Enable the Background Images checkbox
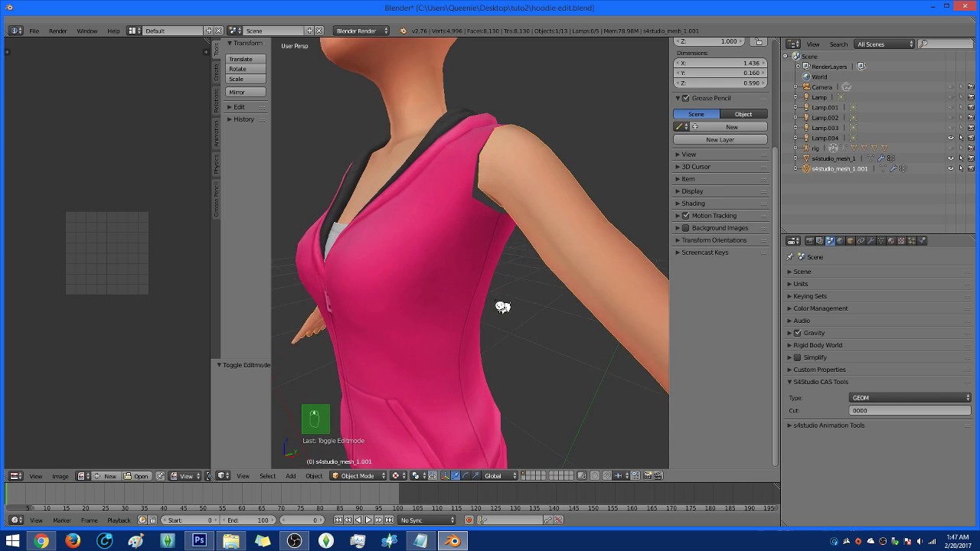Viewport: 980px width, 551px height. [x=686, y=228]
